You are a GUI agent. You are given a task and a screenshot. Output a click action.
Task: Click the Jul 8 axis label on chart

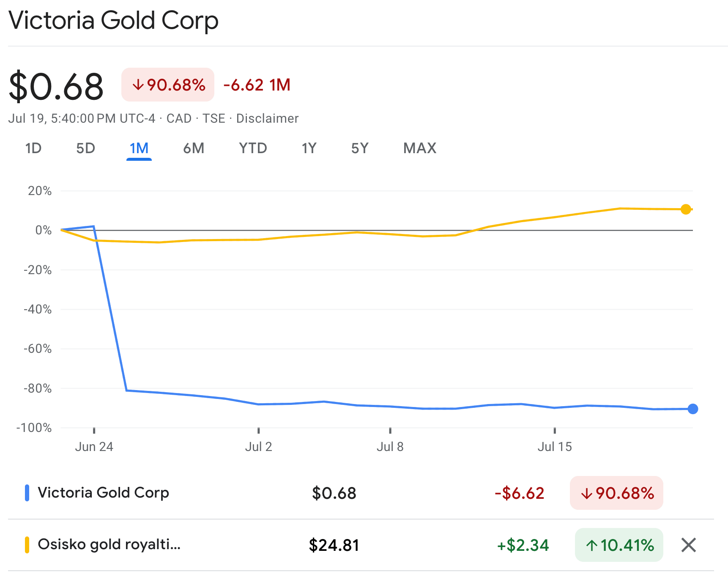click(390, 447)
